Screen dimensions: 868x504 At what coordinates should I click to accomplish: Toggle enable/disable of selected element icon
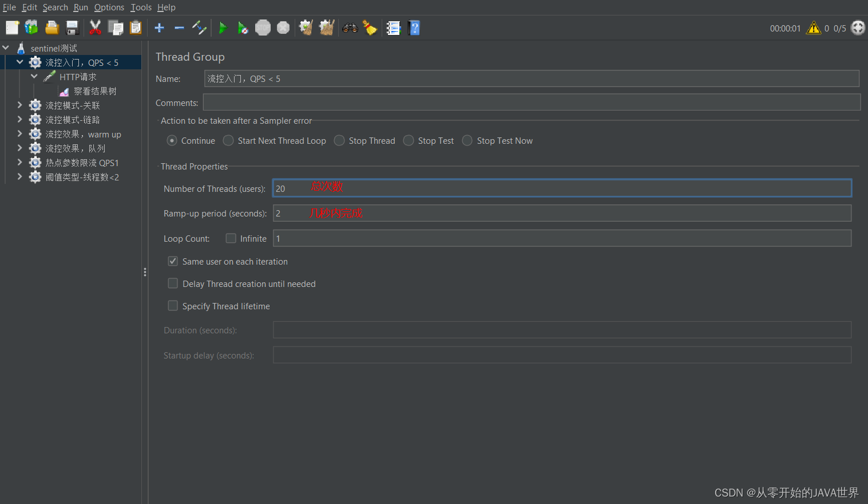(x=199, y=27)
